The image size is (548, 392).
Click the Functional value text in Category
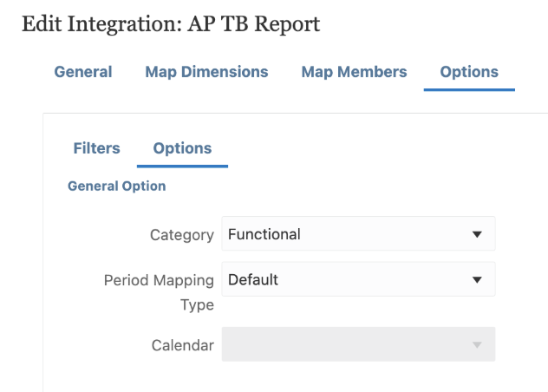[x=264, y=234]
